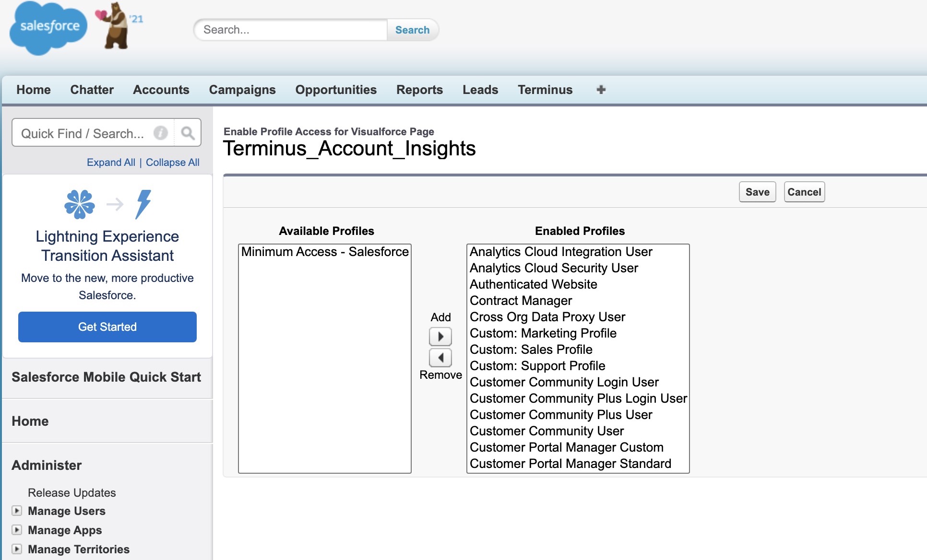Select Customer Portal Manager Custom profile
This screenshot has width=927, height=560.
(578, 447)
